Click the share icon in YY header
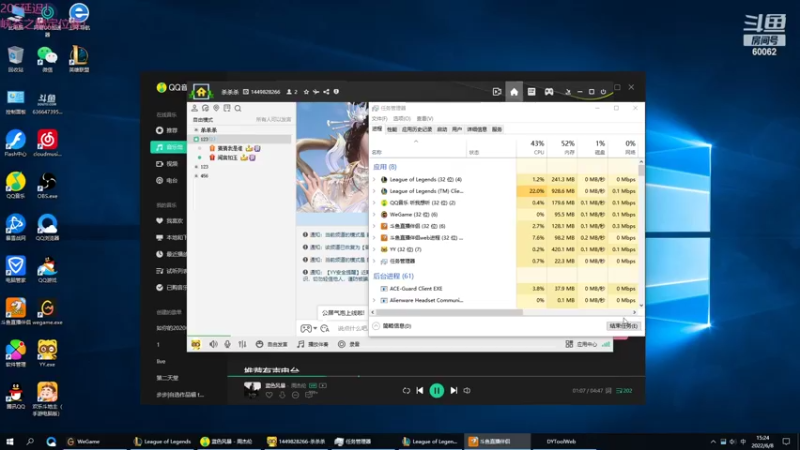This screenshot has height=450, width=800. click(326, 92)
